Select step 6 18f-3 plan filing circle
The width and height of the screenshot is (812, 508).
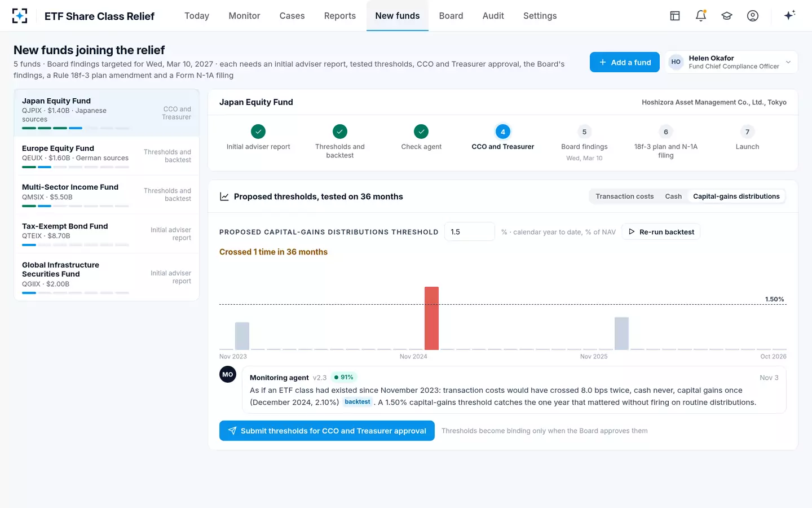click(666, 132)
